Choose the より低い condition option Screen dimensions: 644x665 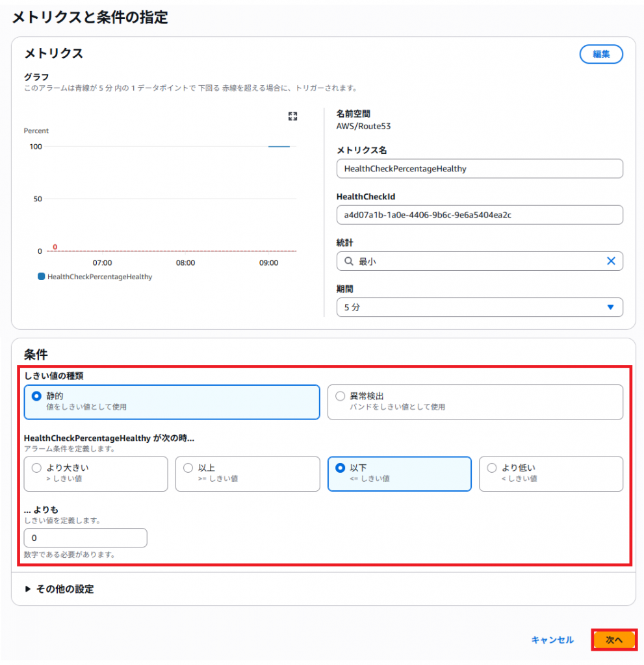pos(492,468)
